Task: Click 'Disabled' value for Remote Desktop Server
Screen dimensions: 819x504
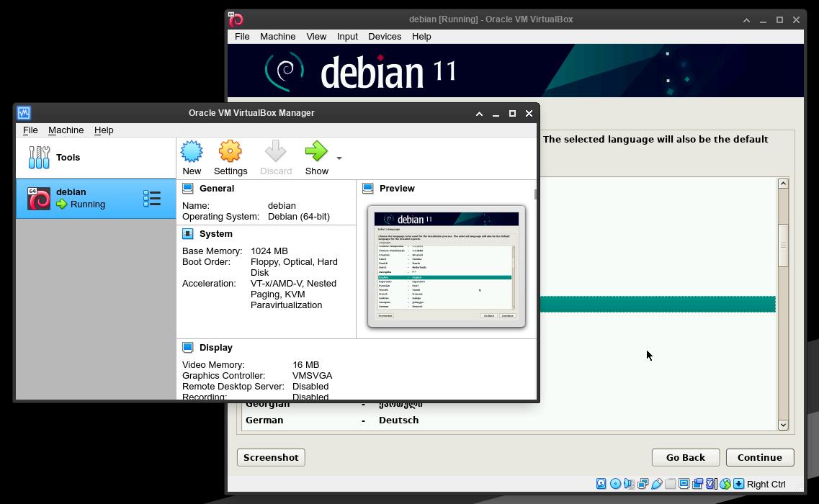Action: (310, 387)
